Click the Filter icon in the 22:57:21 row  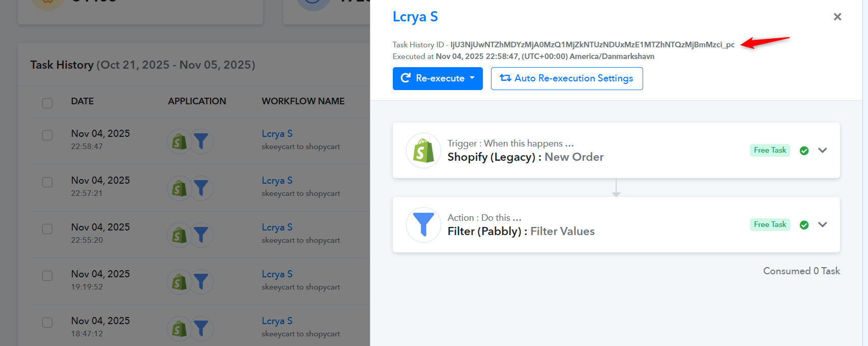[x=201, y=188]
